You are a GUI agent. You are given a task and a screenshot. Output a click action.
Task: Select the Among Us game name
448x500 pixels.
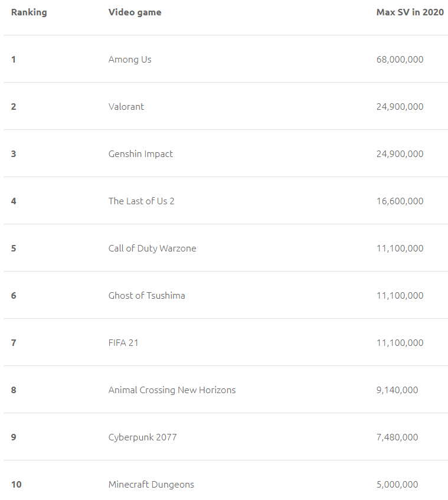click(130, 60)
